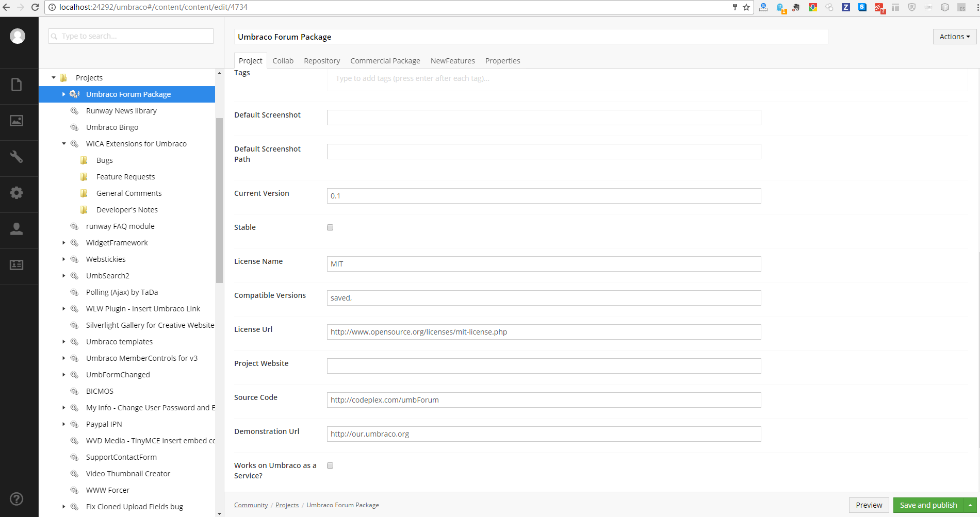
Task: Open the Developer gear section
Action: click(x=17, y=193)
